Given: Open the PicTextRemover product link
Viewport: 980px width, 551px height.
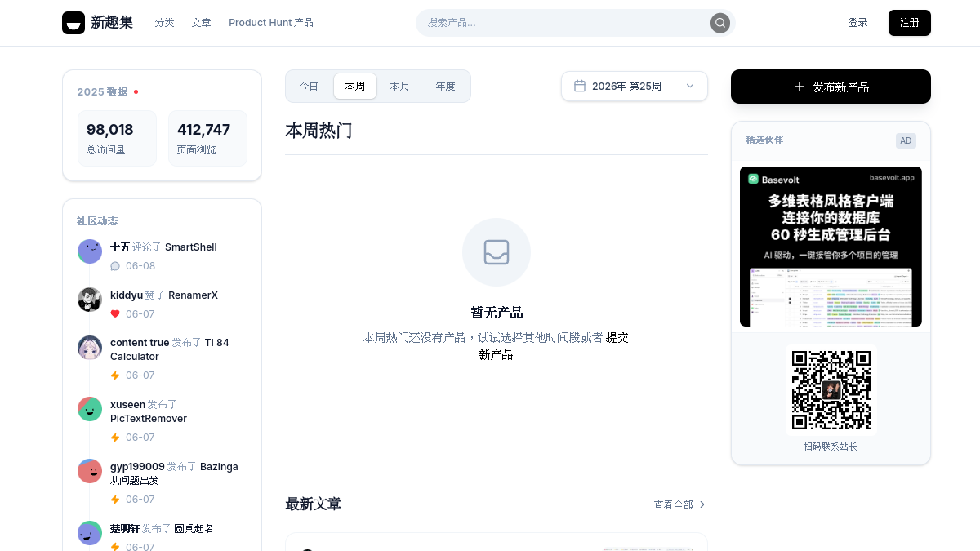Looking at the screenshot, I should [x=149, y=419].
